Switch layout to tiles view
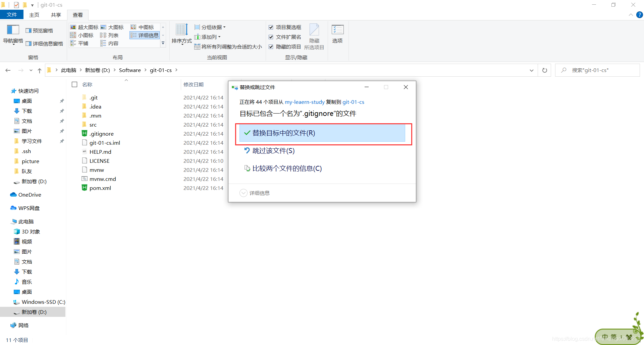The height and width of the screenshot is (345, 644). [79, 43]
